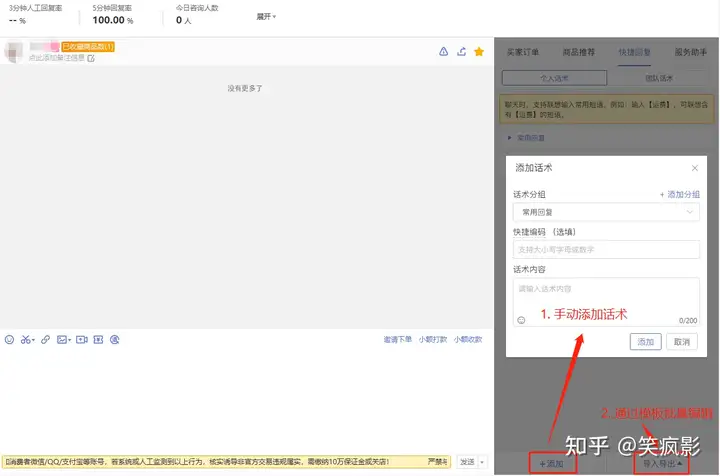Open the emoji picker in chat toolbar
Viewport: 720px width, 476px height.
click(x=9, y=340)
